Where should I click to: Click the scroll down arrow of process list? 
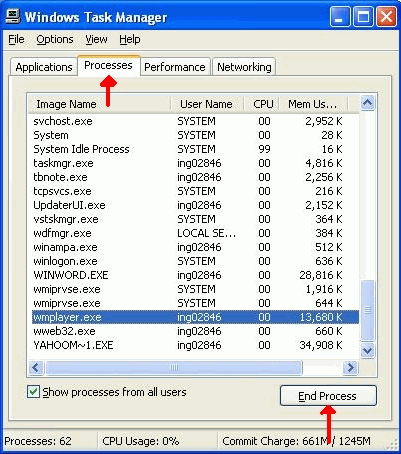[367, 350]
